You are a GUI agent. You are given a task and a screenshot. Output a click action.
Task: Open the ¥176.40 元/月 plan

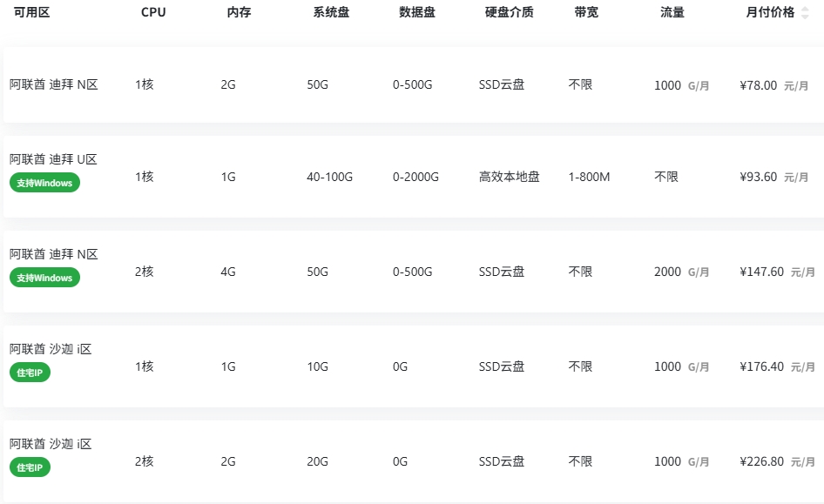[x=414, y=366]
